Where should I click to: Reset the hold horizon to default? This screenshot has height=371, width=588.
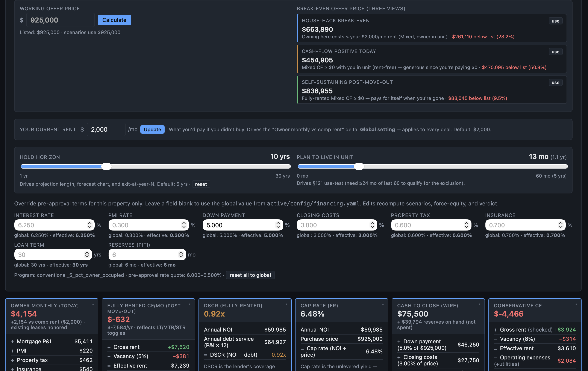pyautogui.click(x=201, y=184)
